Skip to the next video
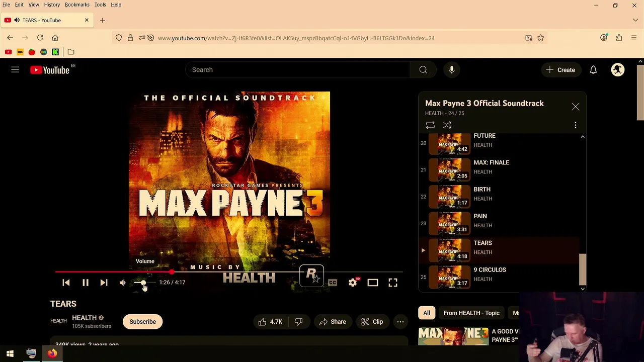This screenshot has width=644, height=362. pyautogui.click(x=104, y=283)
